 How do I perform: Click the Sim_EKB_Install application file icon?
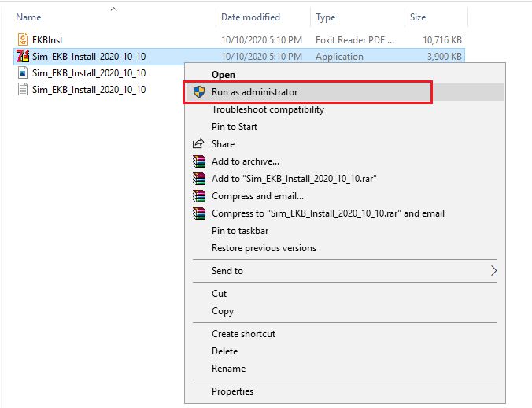22,56
